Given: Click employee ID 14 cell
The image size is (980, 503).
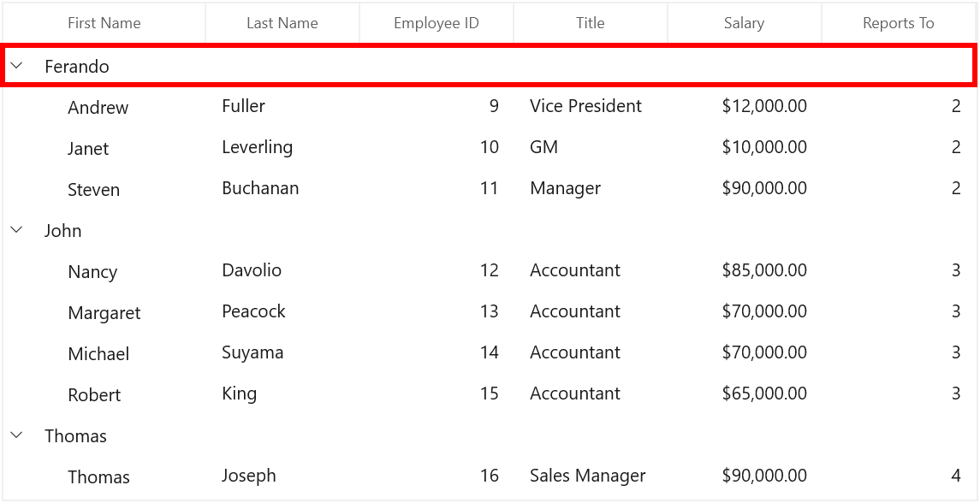Looking at the screenshot, I should [x=490, y=352].
